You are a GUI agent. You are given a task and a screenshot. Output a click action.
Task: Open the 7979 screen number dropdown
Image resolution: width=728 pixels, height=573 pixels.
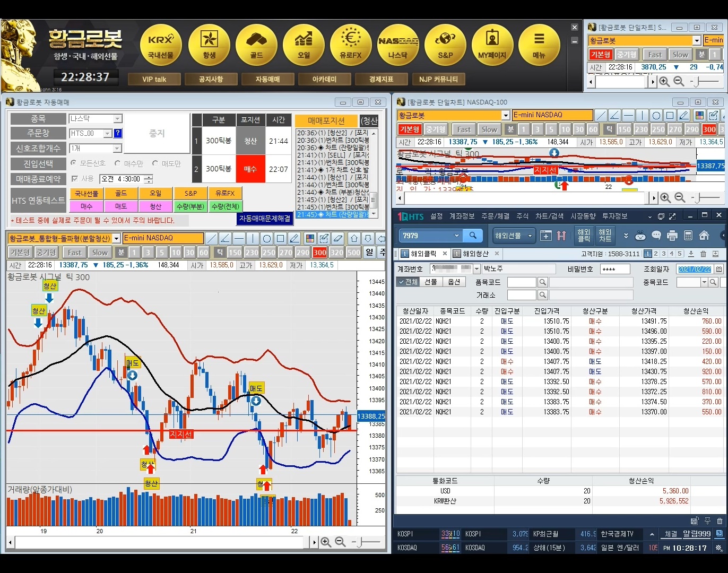[456, 235]
